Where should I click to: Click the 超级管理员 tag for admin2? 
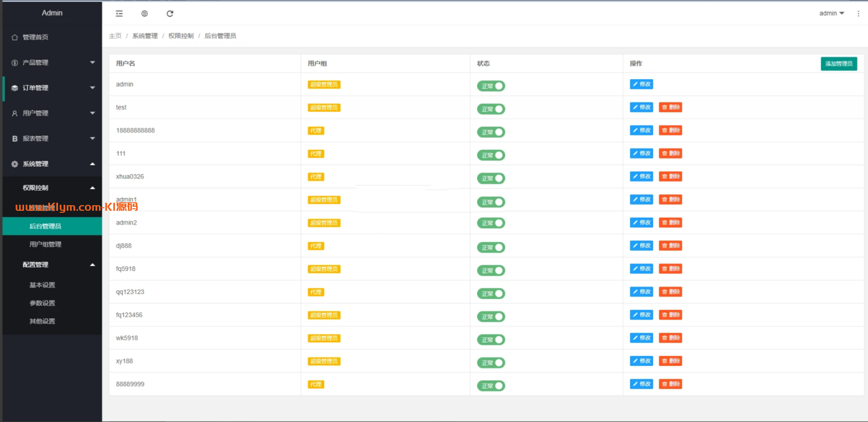point(324,223)
